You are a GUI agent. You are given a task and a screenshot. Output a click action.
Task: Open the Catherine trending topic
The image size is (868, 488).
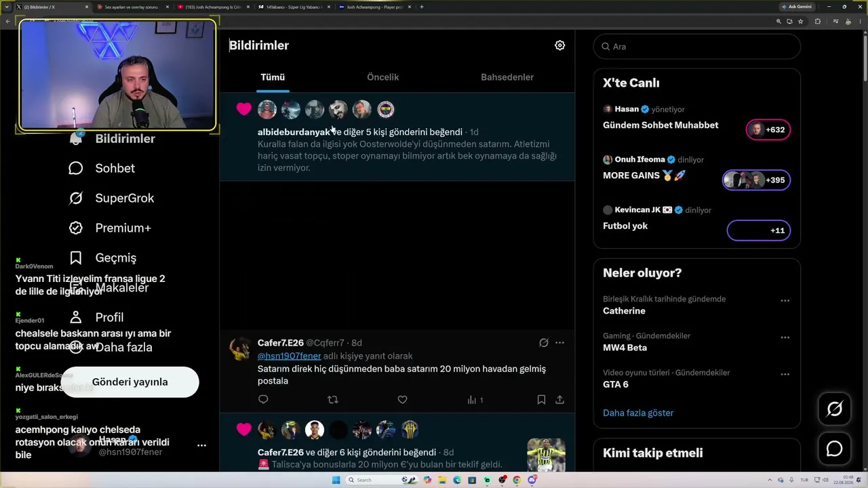coord(624,311)
